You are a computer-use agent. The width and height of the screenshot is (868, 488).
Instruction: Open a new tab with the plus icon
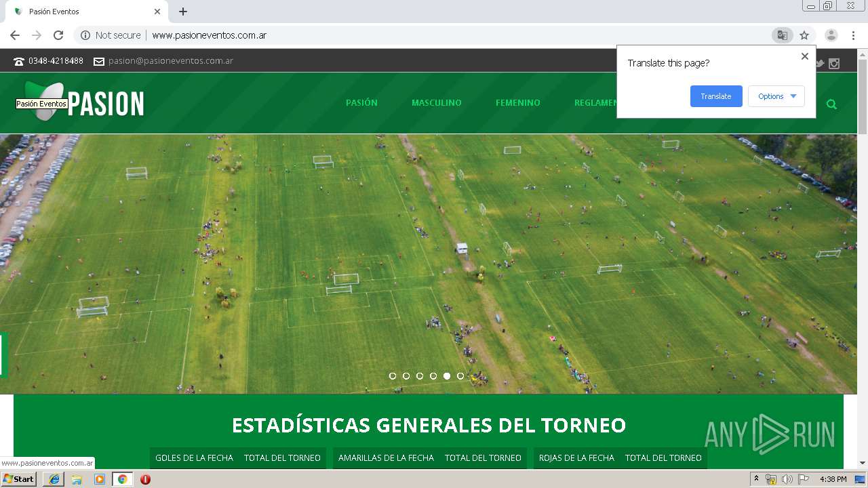(x=183, y=12)
